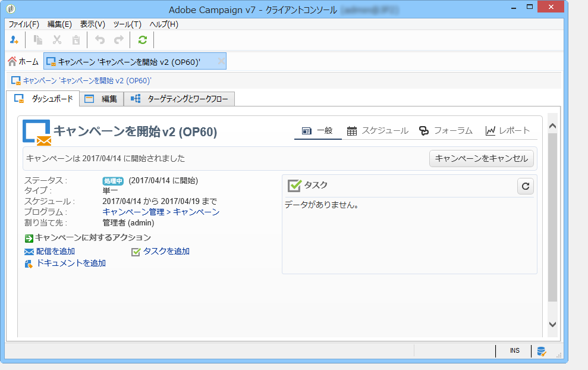Select the open campaign document tab
Screen dimensions: 588x370
point(135,61)
